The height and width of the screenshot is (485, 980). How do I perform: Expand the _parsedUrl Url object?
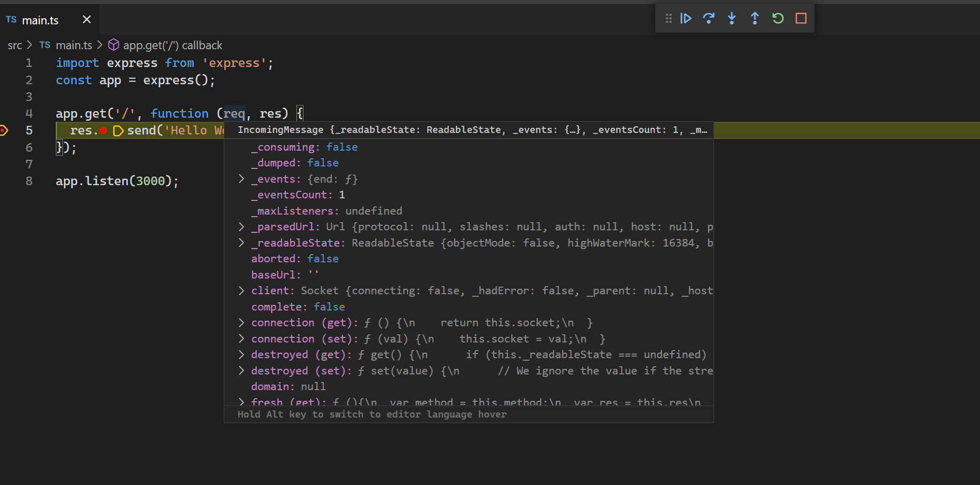click(241, 227)
